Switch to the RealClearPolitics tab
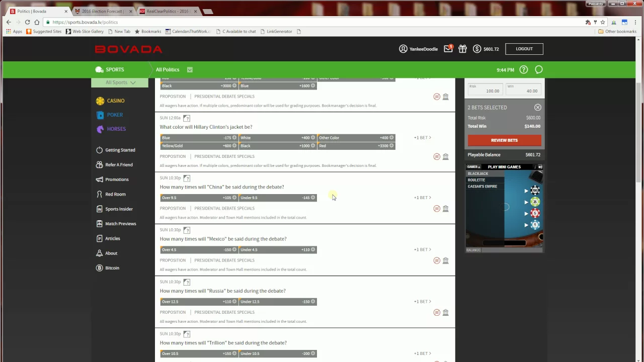This screenshot has height=362, width=644. pyautogui.click(x=168, y=11)
